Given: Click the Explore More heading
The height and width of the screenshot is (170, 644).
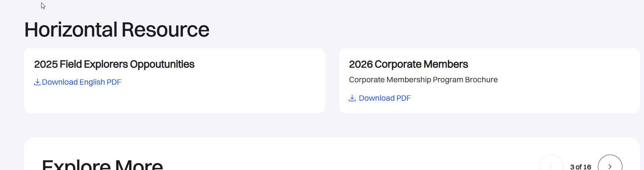Looking at the screenshot, I should point(102,164).
